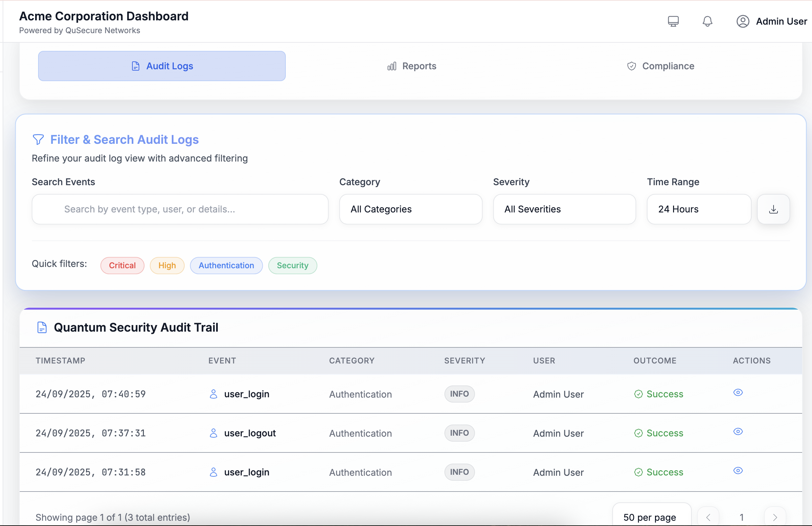Open the notifications bell

tap(707, 21)
